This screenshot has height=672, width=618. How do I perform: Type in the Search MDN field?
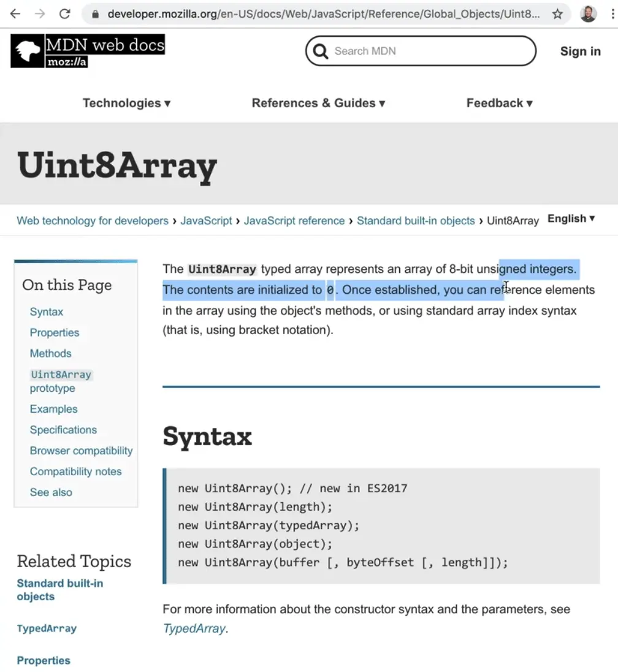tap(429, 51)
